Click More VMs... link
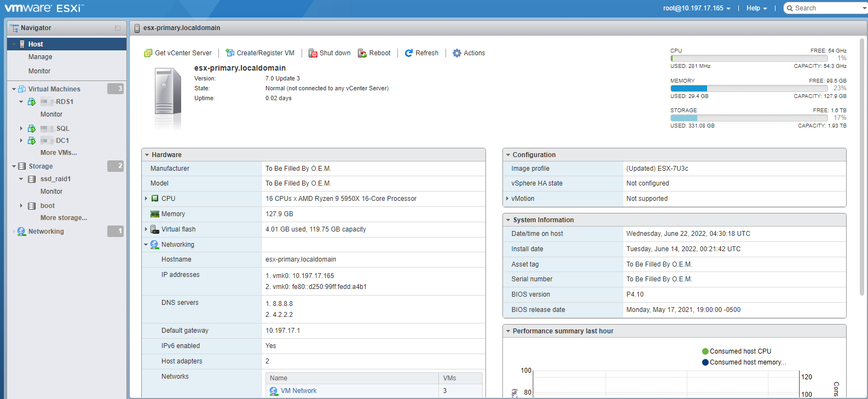Screen dimensions: 868x399 59,153
